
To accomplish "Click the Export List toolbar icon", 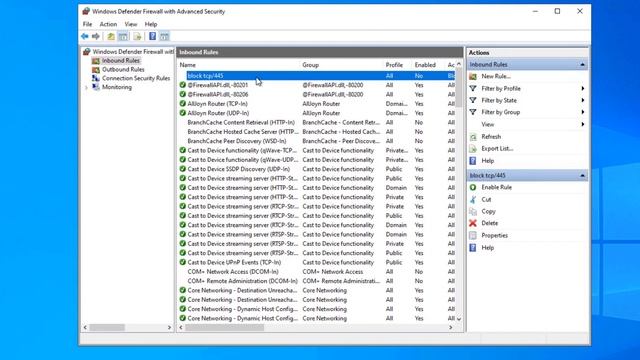I will point(138,36).
